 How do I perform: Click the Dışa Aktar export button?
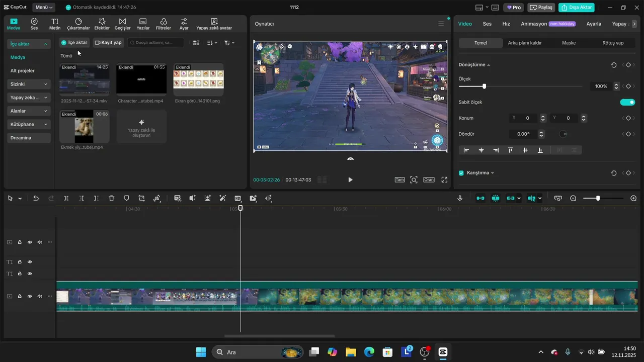(x=577, y=8)
